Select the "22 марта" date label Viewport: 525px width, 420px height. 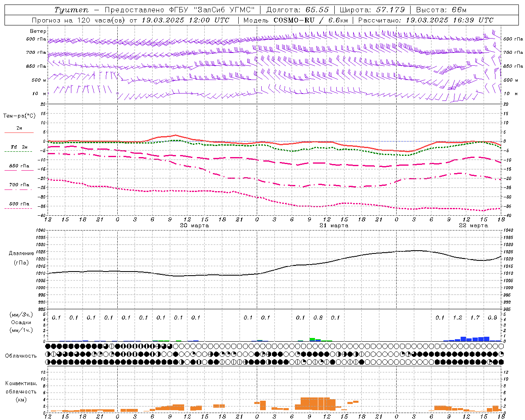[x=473, y=226]
